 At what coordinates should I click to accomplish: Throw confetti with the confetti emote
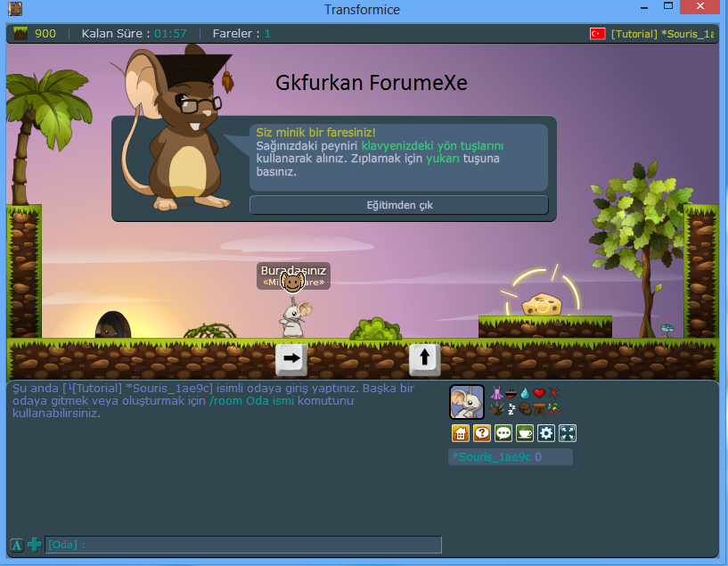(x=554, y=408)
